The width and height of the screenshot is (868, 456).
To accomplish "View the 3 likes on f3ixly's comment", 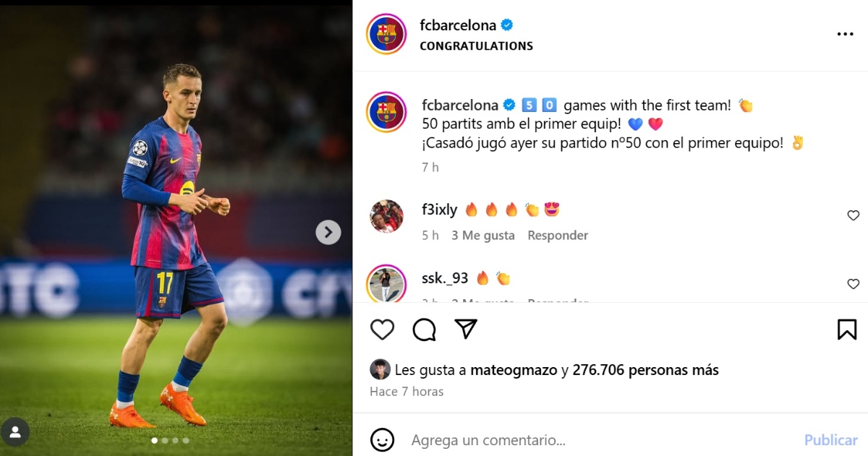I will [483, 235].
